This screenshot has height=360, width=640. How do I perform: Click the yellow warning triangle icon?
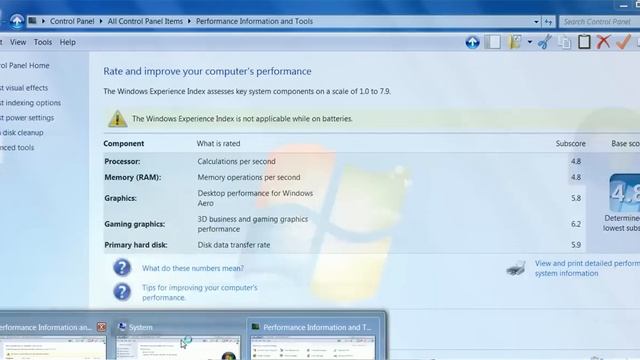[117, 118]
